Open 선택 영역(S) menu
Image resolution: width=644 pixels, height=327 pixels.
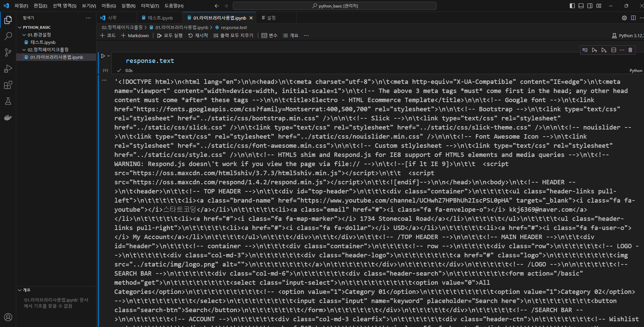[x=64, y=6]
